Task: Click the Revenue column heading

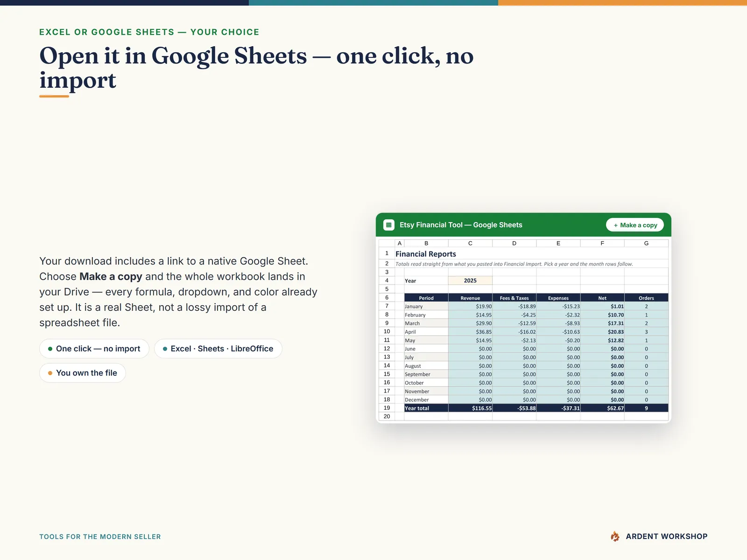Action: (470, 298)
